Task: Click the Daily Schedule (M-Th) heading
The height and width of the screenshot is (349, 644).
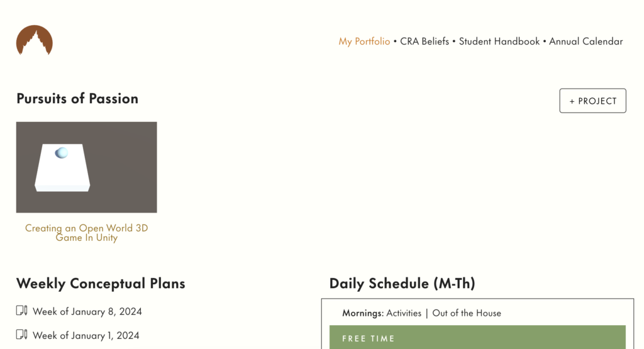Action: point(402,284)
